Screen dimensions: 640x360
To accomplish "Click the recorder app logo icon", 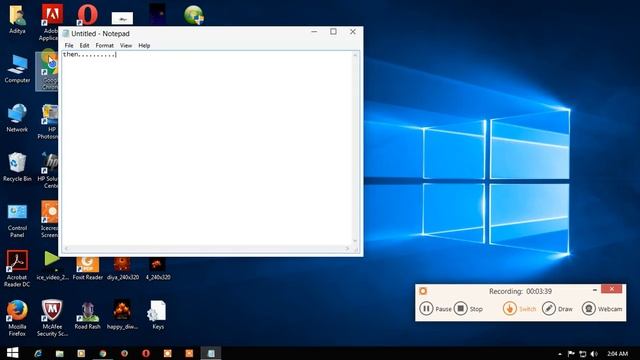I will (x=423, y=291).
